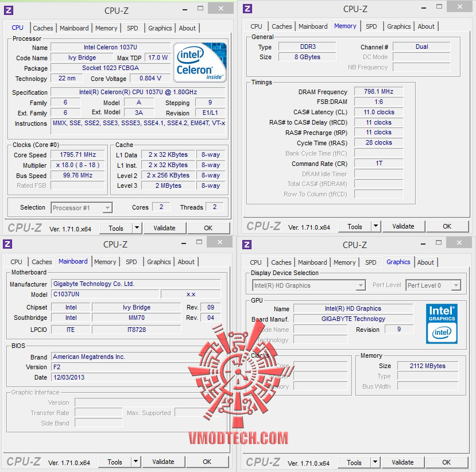
Task: Click the CPU-Z app icon in Graphics window
Action: pyautogui.click(x=247, y=245)
